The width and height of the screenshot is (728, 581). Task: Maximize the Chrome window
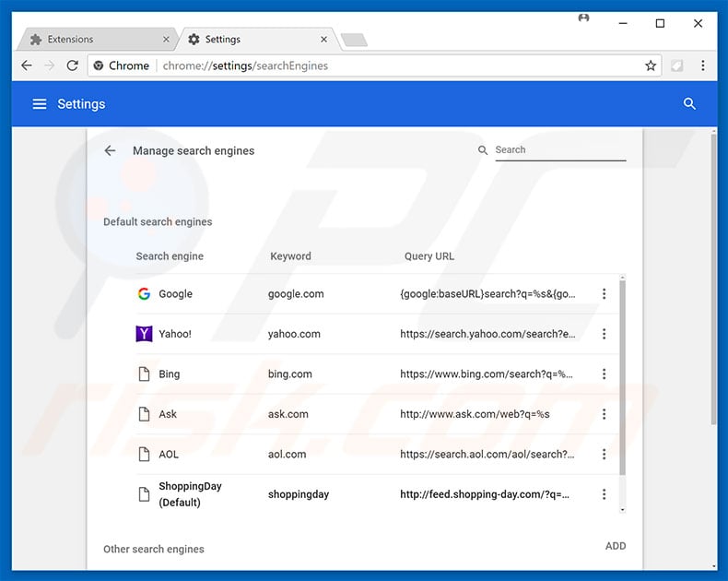[x=660, y=23]
